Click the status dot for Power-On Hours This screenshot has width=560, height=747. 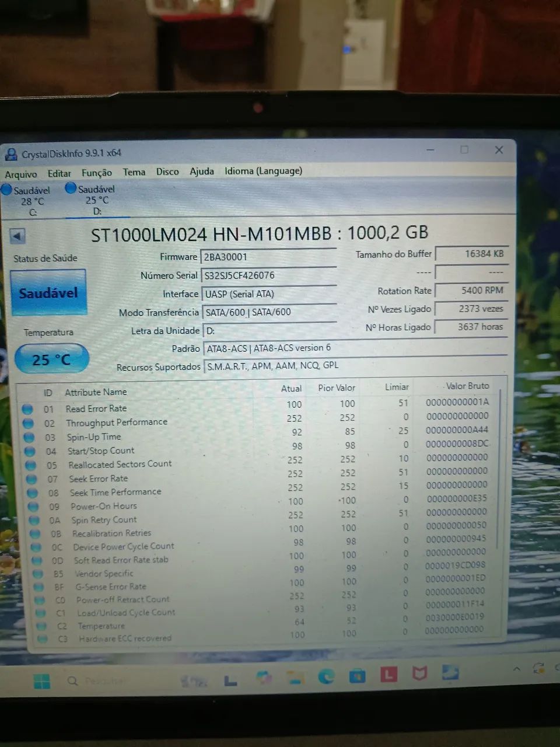(34, 507)
